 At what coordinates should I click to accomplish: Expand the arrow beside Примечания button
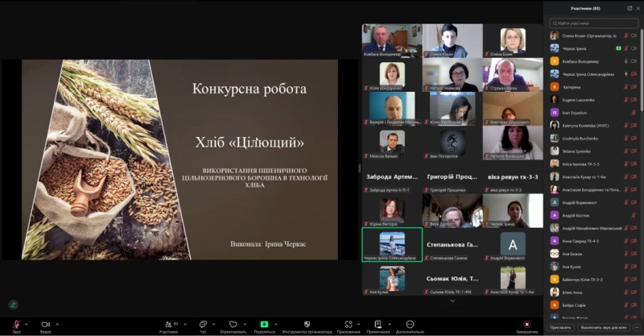390,324
